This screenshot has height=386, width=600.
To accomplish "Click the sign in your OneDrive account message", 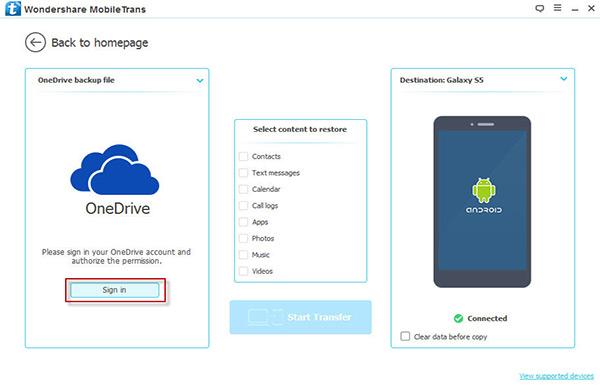I will (116, 256).
